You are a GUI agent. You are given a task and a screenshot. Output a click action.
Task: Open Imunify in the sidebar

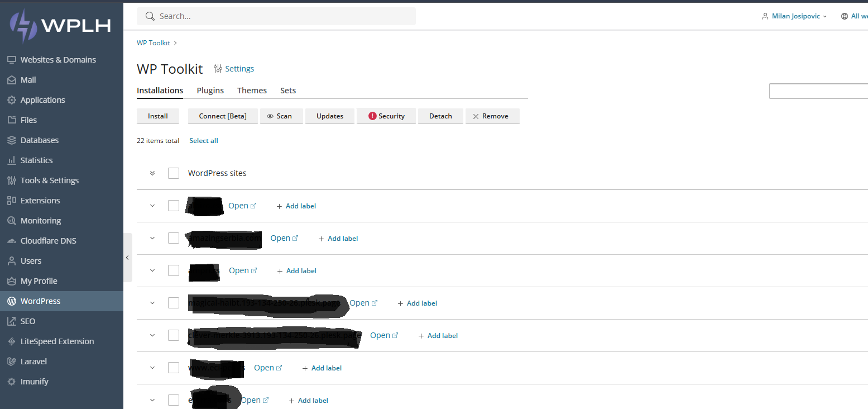tap(61, 382)
